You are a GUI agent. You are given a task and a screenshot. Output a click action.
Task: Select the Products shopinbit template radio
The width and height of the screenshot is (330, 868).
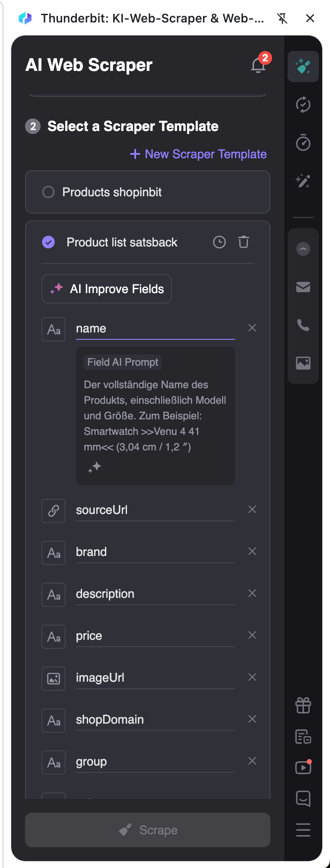48,192
